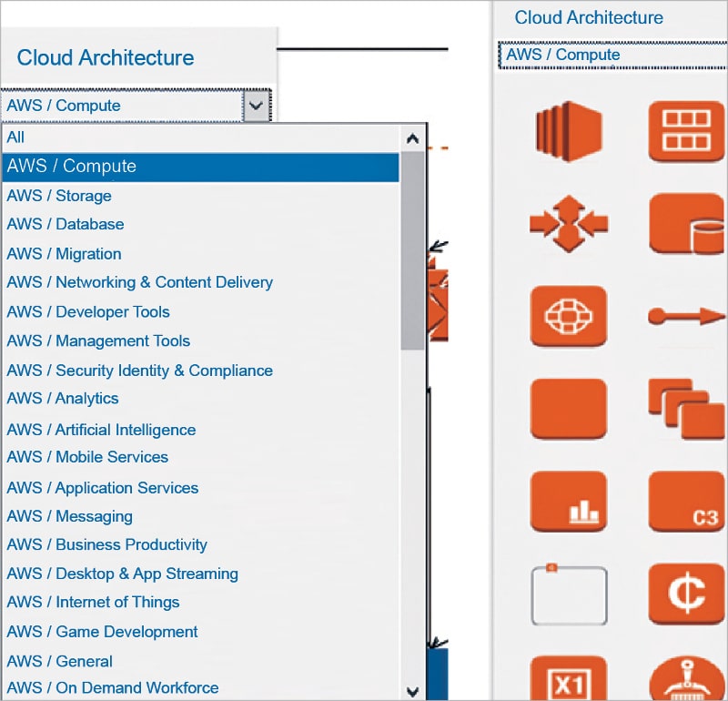Click the bar chart instance icon
Image resolution: width=728 pixels, height=701 pixels.
point(568,501)
